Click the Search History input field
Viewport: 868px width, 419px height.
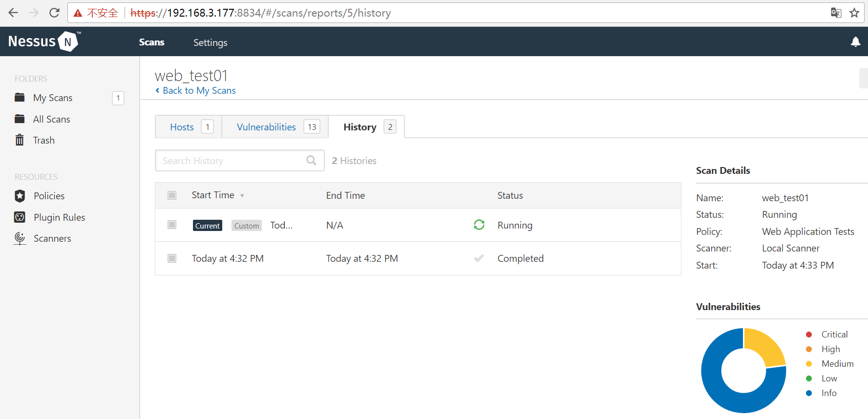pos(239,160)
